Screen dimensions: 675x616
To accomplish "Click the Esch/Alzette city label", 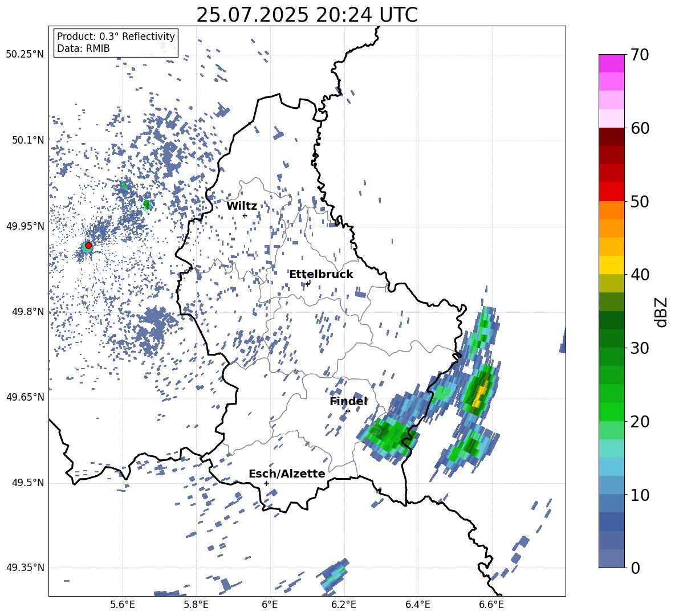I will pos(287,474).
